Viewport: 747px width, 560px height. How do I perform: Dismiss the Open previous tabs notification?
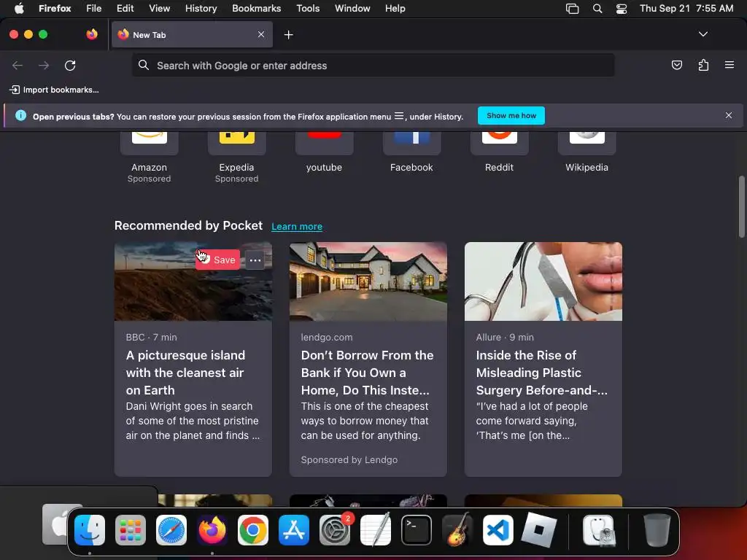point(729,115)
